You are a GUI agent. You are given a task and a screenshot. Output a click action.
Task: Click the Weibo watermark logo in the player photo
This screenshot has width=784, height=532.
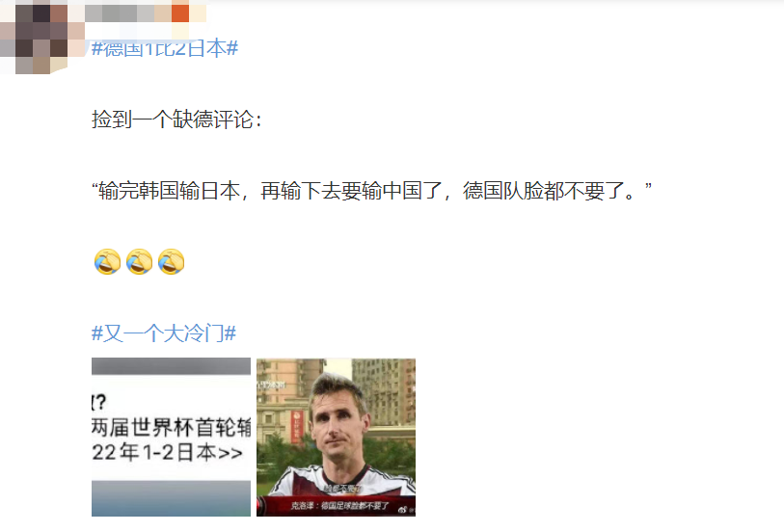pyautogui.click(x=403, y=510)
